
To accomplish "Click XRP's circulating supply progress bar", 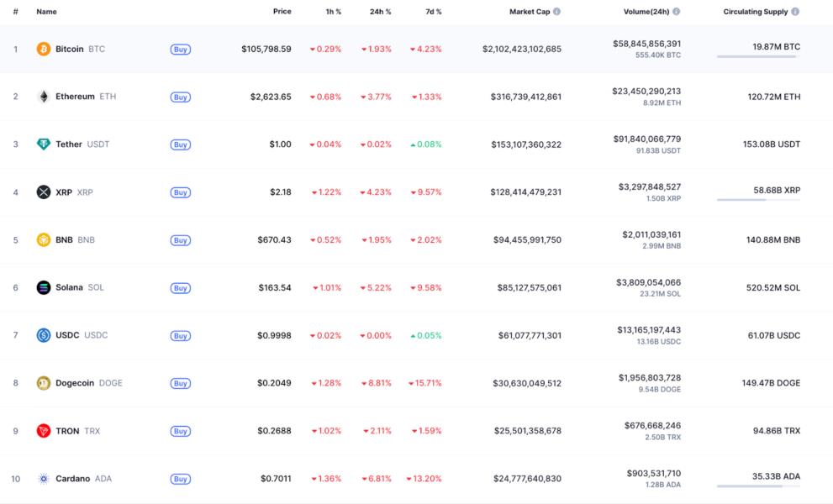I will point(757,200).
